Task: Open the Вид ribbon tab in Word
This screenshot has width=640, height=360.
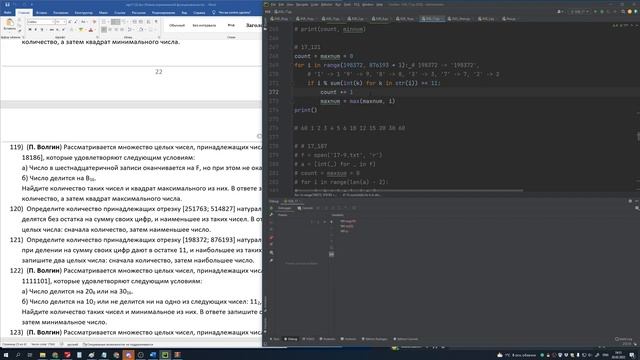Action: [x=184, y=13]
